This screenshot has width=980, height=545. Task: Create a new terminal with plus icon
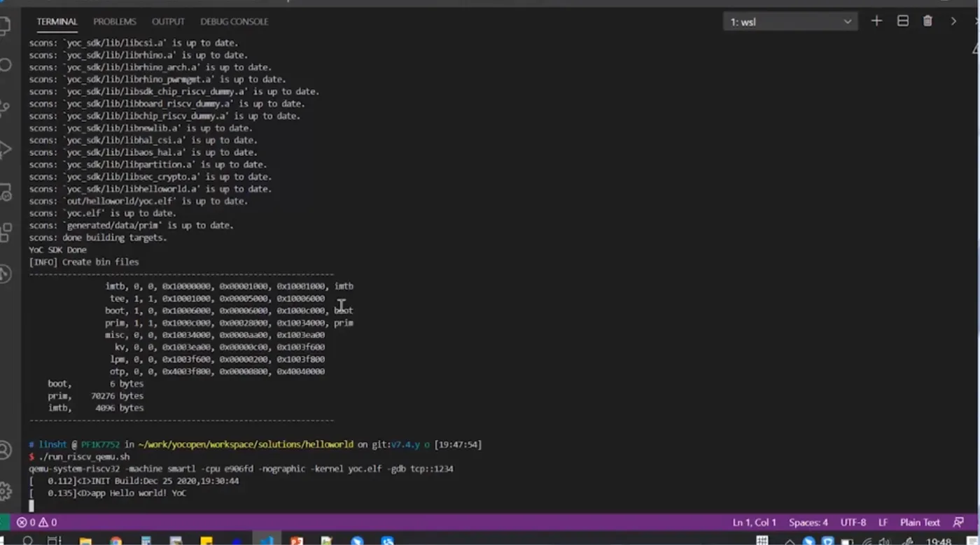pos(876,21)
